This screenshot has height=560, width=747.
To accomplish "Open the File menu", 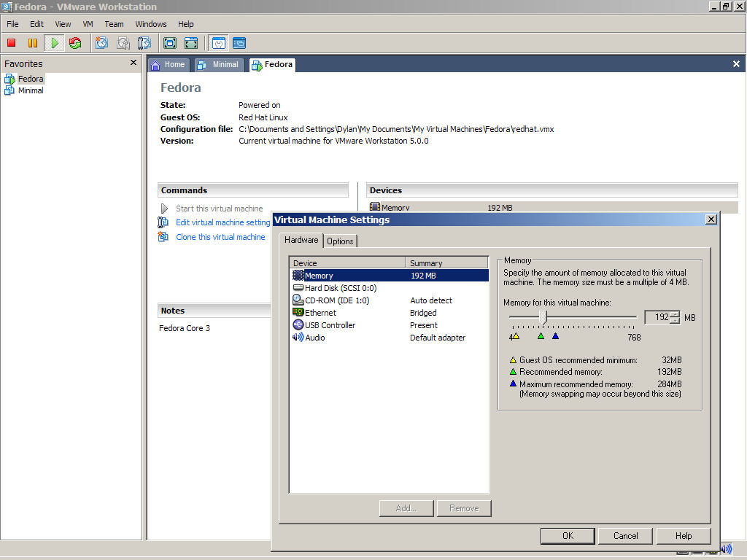I will click(12, 24).
